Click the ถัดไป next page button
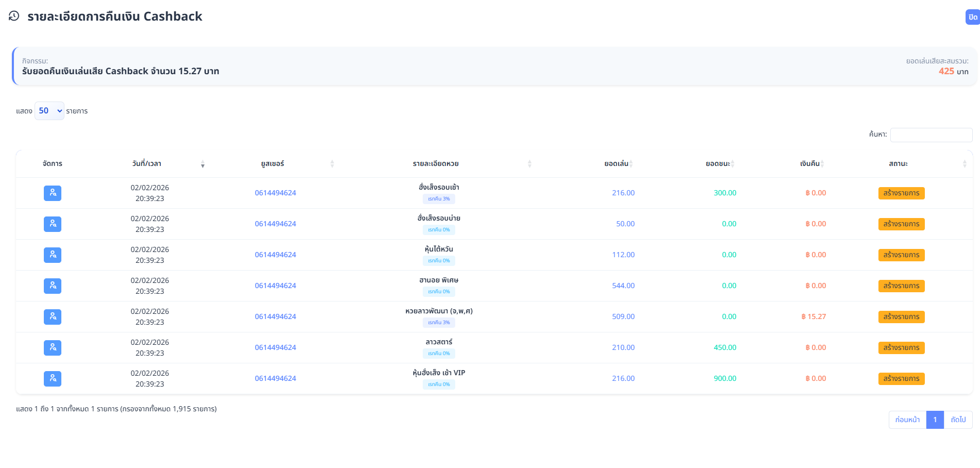The image size is (980, 468). (958, 420)
